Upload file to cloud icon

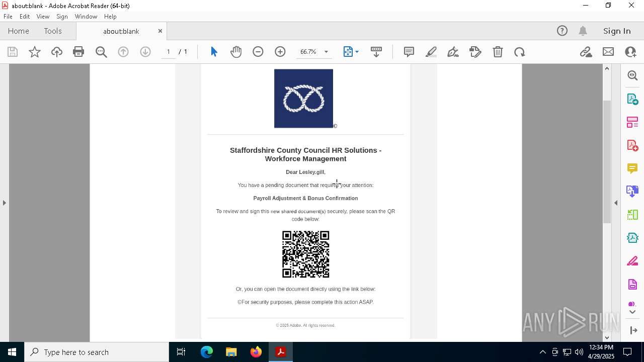(57, 52)
